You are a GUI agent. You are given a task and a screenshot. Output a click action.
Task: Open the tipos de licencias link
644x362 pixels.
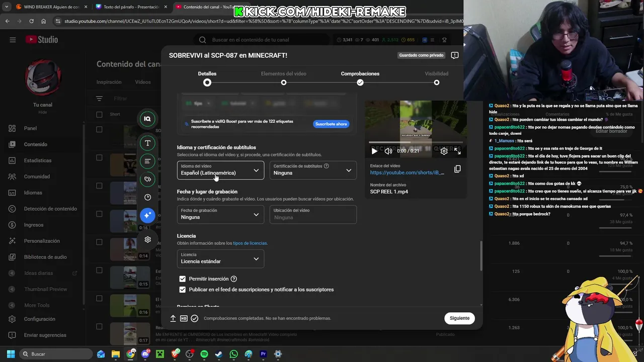(250, 243)
